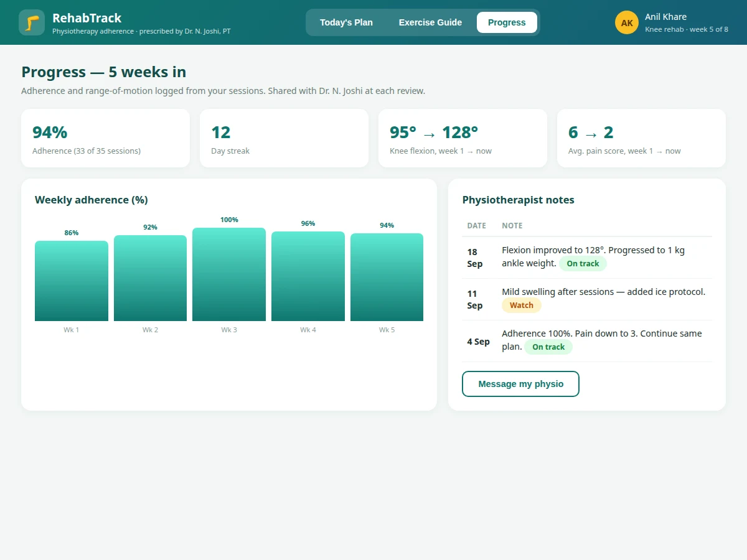Click the Wk 3 100% adherence bar
747x560 pixels.
229,274
